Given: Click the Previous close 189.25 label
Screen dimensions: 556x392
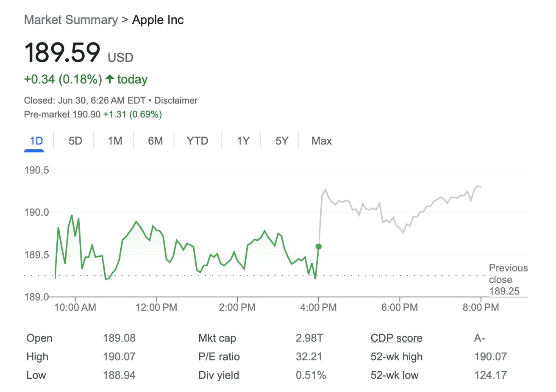Looking at the screenshot, I should pos(508,279).
